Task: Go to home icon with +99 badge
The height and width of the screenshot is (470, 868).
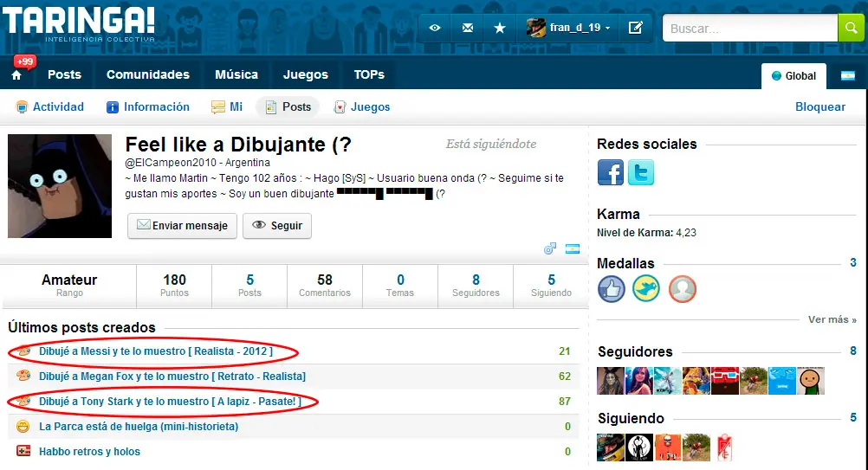Action: pos(16,74)
